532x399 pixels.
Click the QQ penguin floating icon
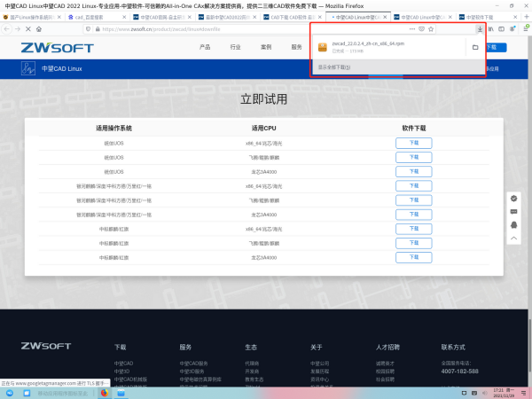(513, 225)
